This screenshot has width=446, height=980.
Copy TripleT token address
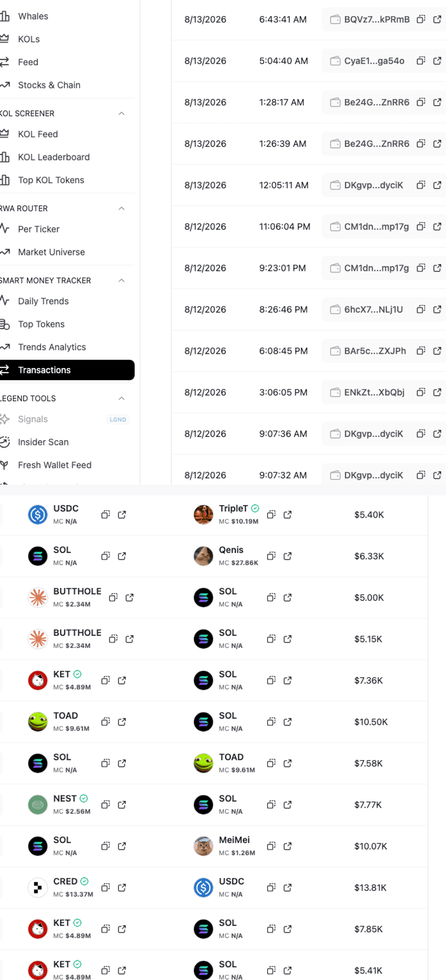pyautogui.click(x=271, y=515)
